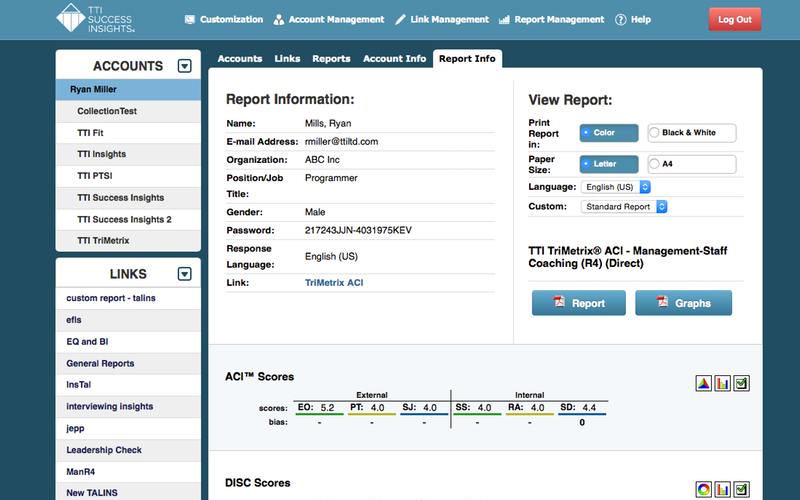The height and width of the screenshot is (500, 800).
Task: Click the Link Management pencil icon
Action: pyautogui.click(x=401, y=19)
